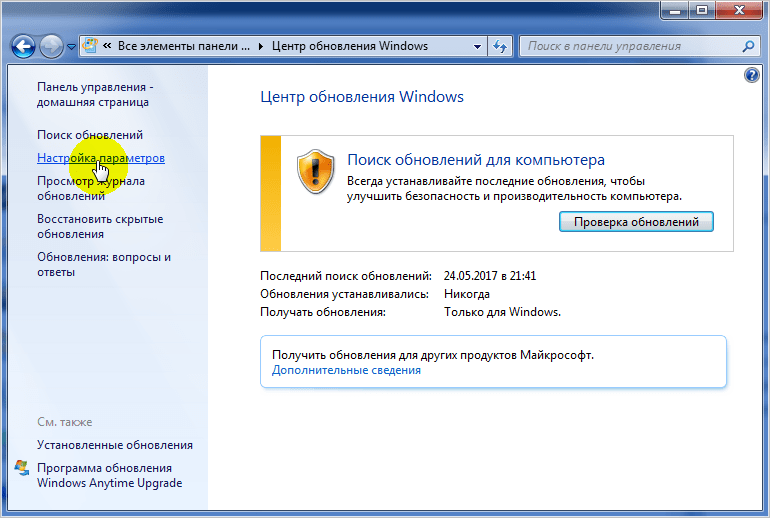Screen dimensions: 770x518
Task: Go back with the blue Back arrow
Action: click(x=23, y=47)
